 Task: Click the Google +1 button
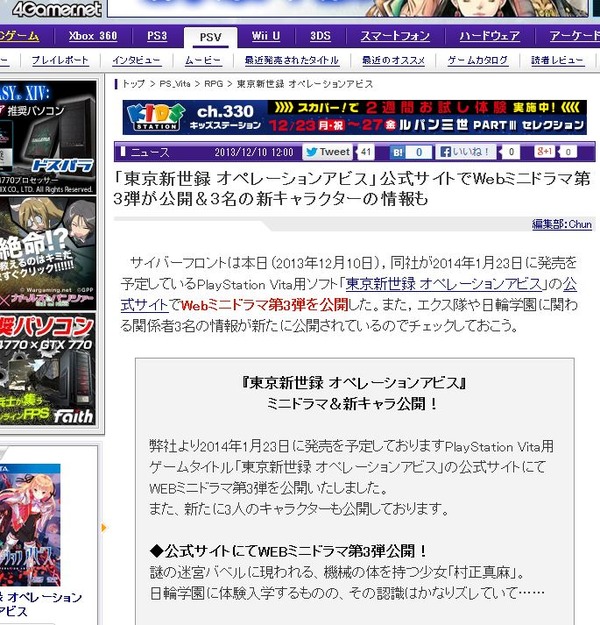(x=545, y=151)
